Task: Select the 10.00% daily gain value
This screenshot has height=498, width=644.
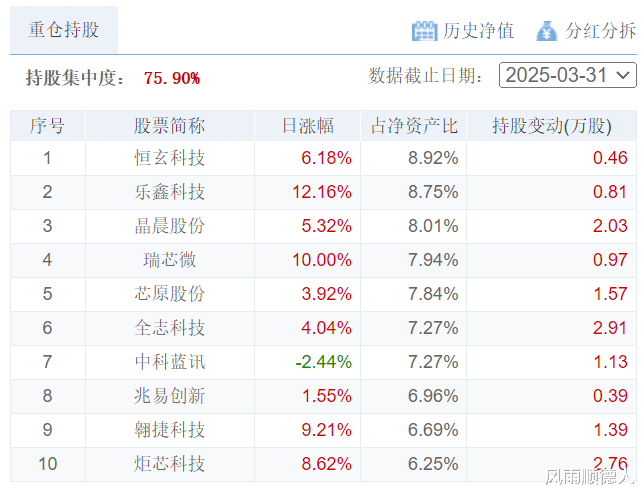Action: (322, 260)
